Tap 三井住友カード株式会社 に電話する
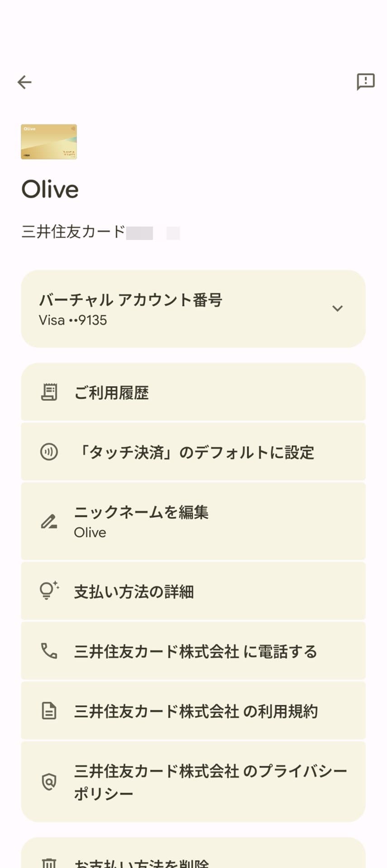This screenshot has height=868, width=387. coord(193,651)
